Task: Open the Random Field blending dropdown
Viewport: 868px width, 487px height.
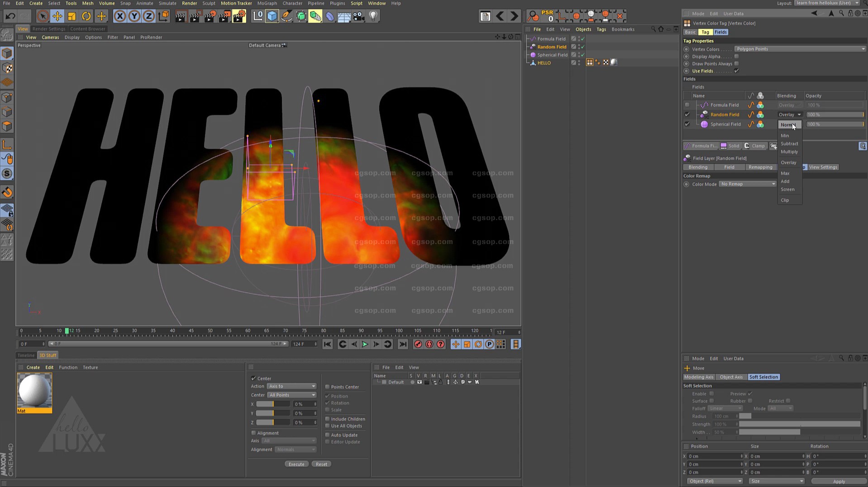Action: pyautogui.click(x=789, y=114)
